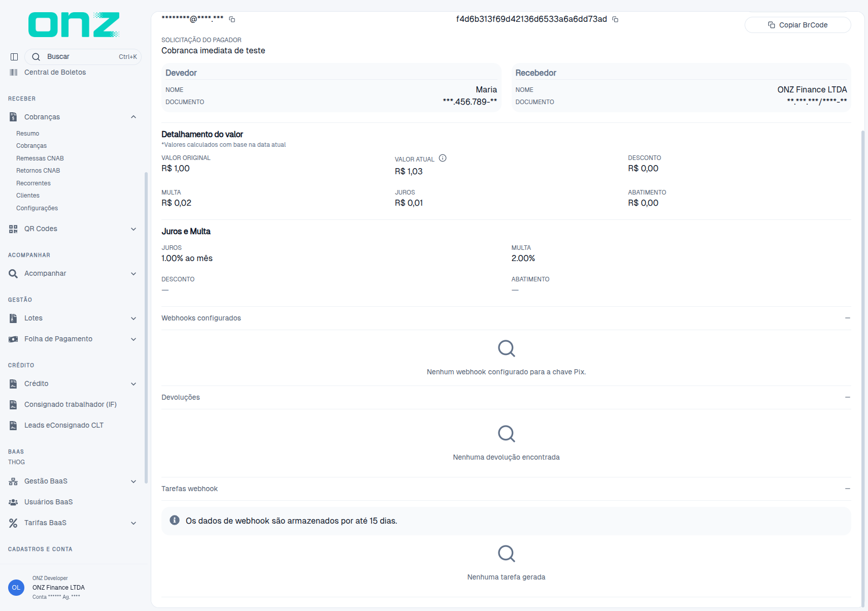The height and width of the screenshot is (611, 868).
Task: Expand the Gestão BaaS menu
Action: coord(133,481)
